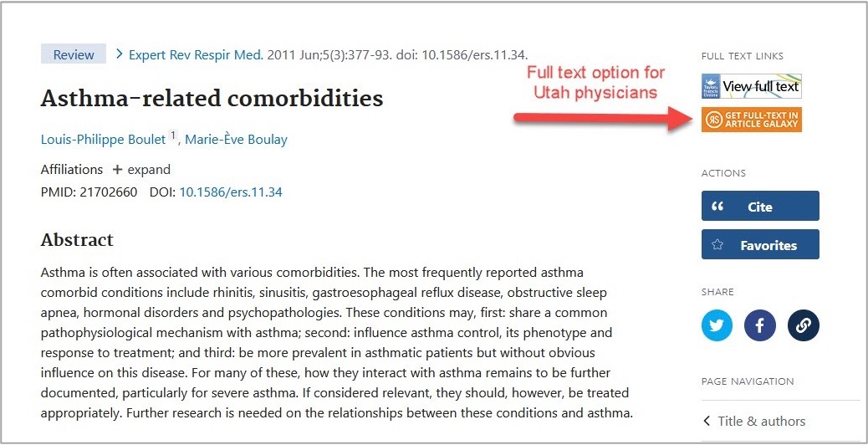Share the article on Facebook
The image size is (868, 445).
click(759, 325)
